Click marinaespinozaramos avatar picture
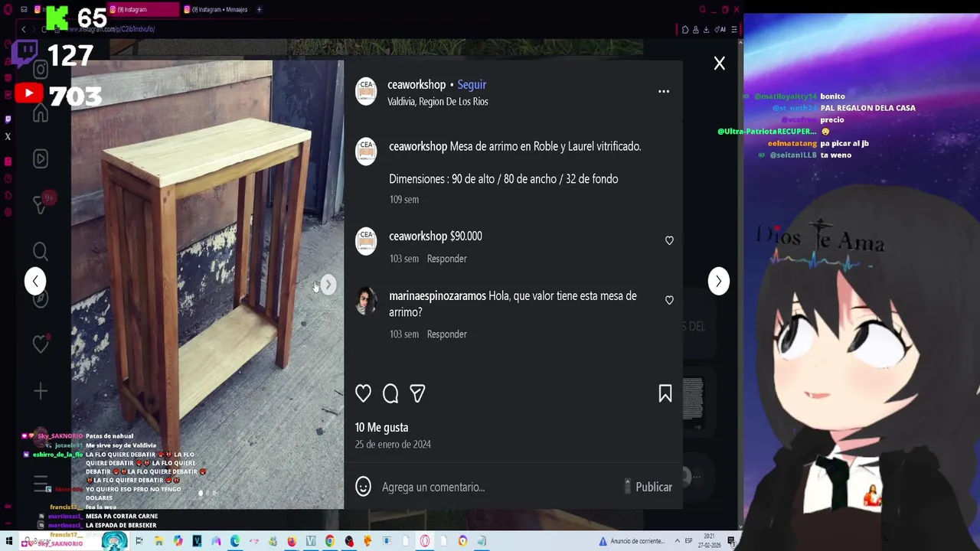 [x=366, y=301]
